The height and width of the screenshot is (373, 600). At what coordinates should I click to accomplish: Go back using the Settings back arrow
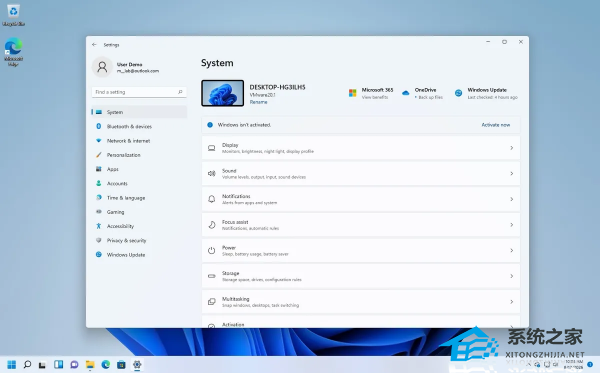95,45
